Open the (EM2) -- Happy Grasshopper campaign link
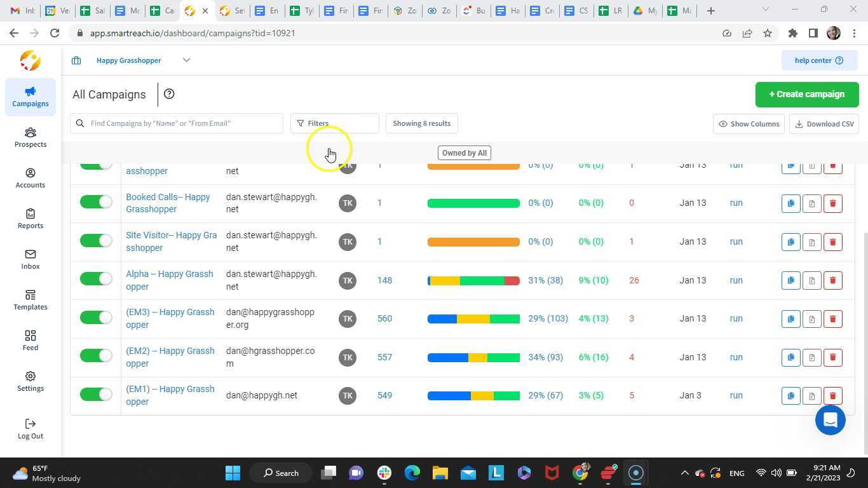Screen dimensions: 868x488 click(170, 357)
